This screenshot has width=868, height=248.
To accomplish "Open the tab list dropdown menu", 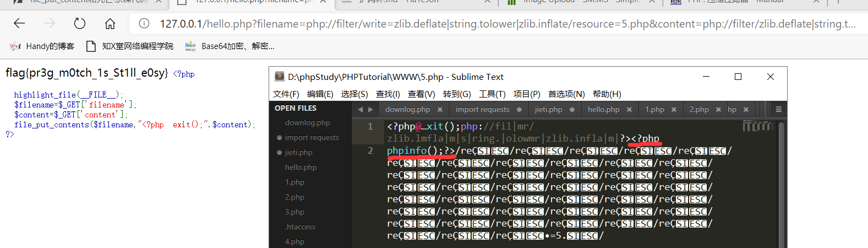I will 778,109.
